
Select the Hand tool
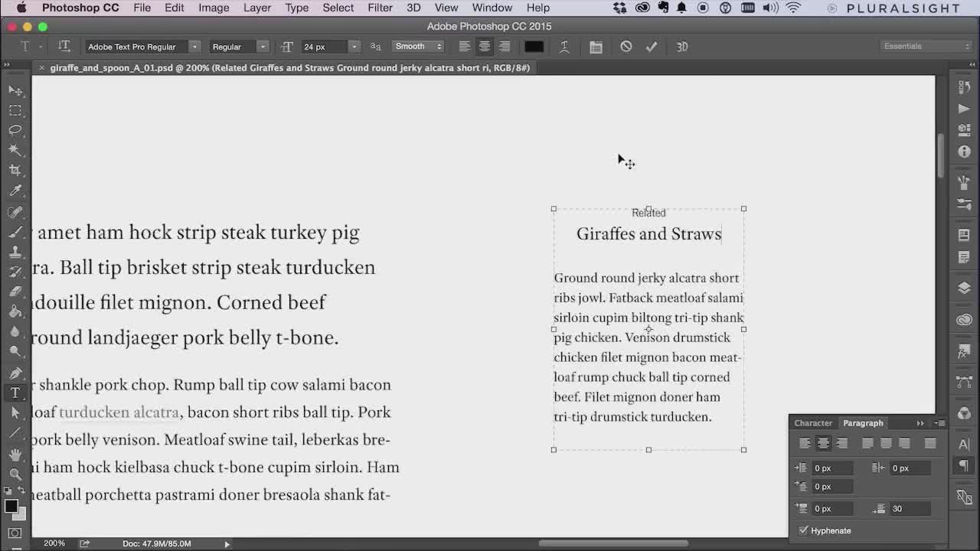[15, 455]
